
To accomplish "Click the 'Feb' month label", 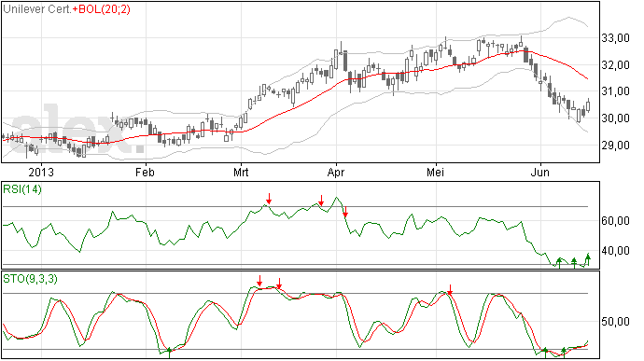I will tap(145, 172).
